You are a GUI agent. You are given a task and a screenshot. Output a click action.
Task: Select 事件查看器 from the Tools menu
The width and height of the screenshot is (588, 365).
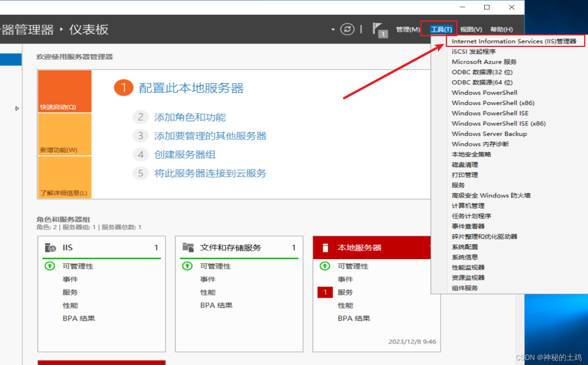click(x=467, y=226)
